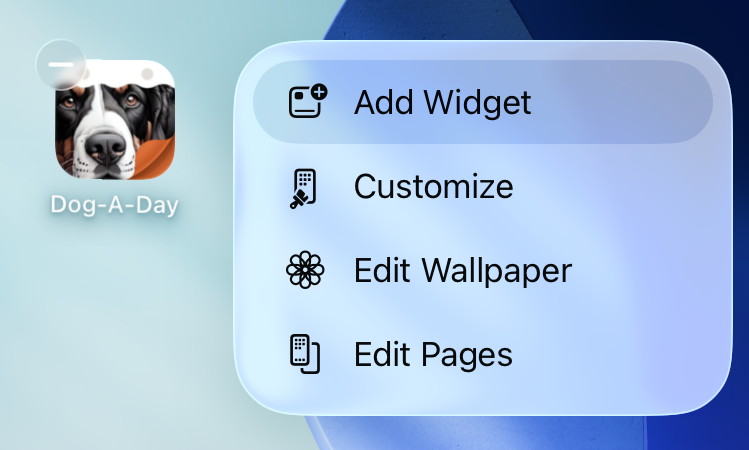Click the gray dot atop Dog-A-Day icon
The height and width of the screenshot is (450, 749).
[148, 74]
